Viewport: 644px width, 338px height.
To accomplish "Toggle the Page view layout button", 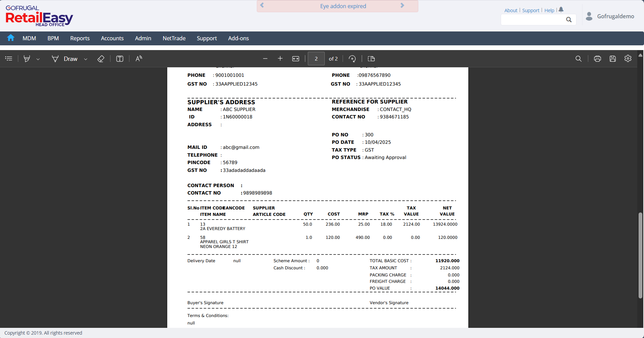I will pyautogui.click(x=371, y=59).
